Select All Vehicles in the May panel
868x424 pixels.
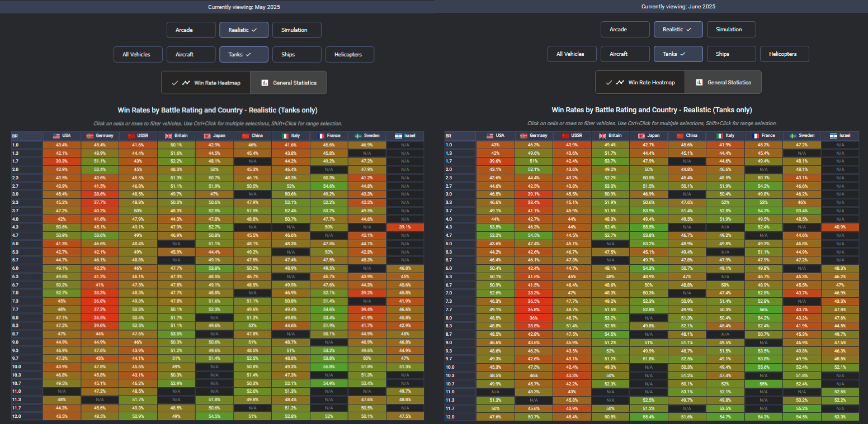[138, 54]
